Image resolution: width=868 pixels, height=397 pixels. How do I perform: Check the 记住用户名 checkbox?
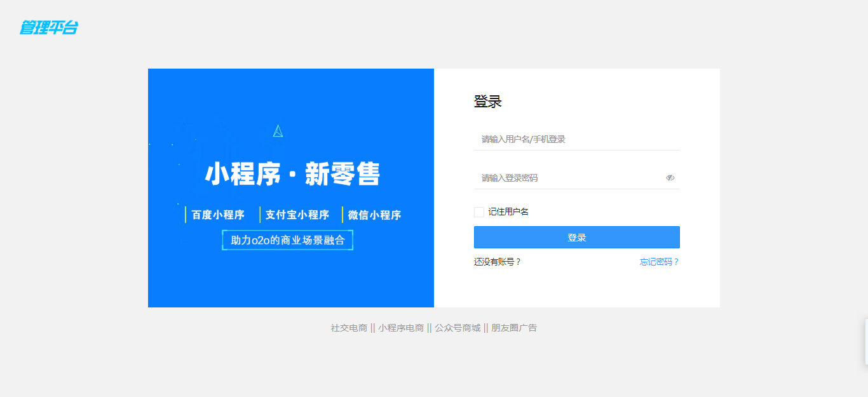pyautogui.click(x=479, y=212)
